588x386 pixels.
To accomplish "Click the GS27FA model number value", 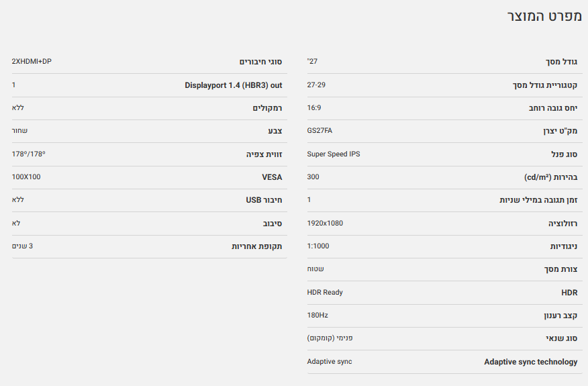I will (x=320, y=131).
